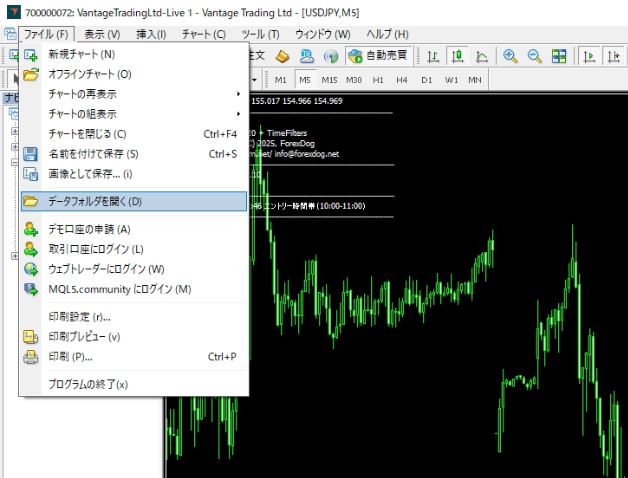Switch chart to line chart style
Viewport: 628px width, 478px height.
[481, 56]
